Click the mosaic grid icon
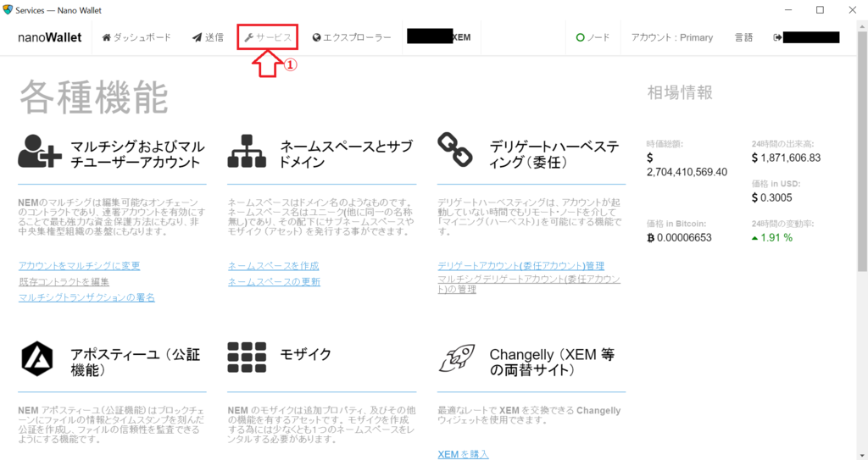This screenshot has width=868, height=460. click(247, 357)
